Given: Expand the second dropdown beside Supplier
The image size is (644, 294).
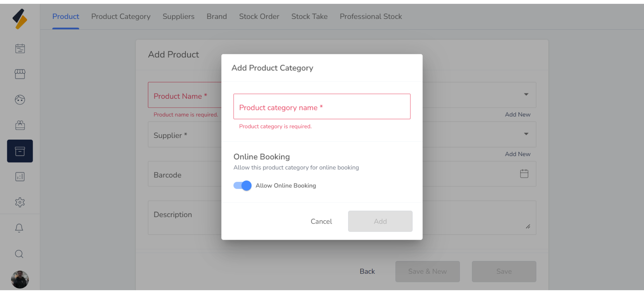Looking at the screenshot, I should 526,134.
